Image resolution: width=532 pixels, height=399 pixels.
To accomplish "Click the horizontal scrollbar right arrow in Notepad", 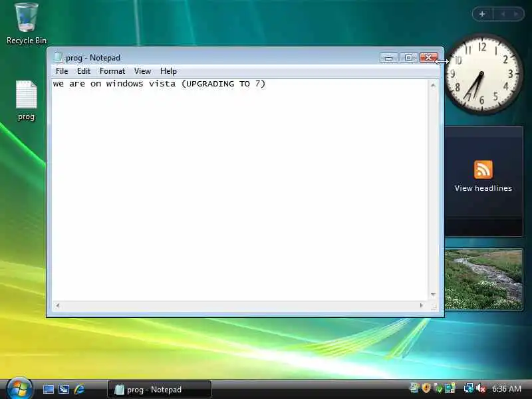I will coord(422,305).
